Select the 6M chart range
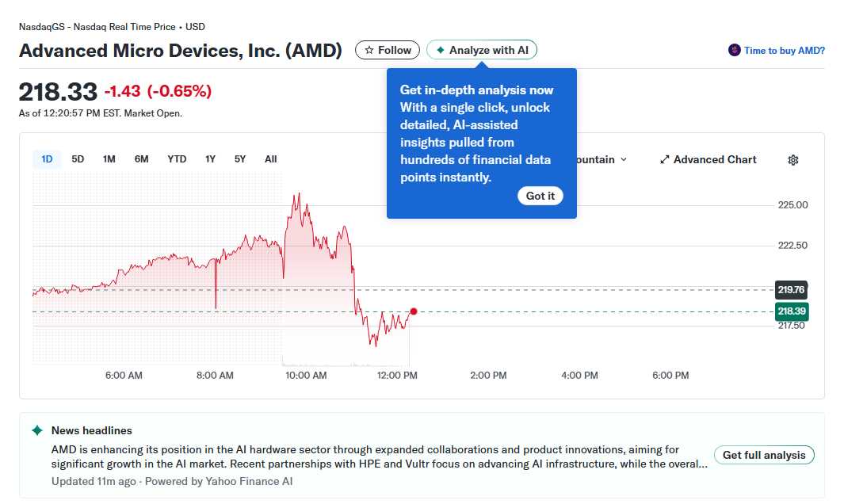Image resolution: width=844 pixels, height=504 pixels. [x=141, y=158]
